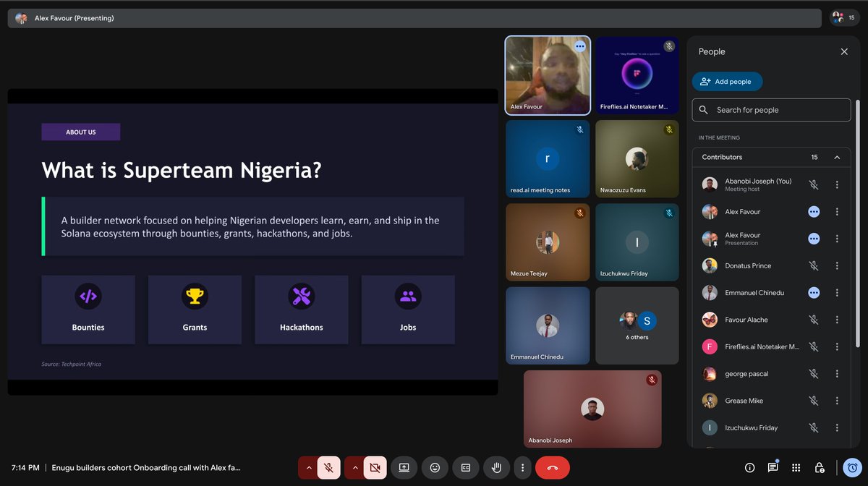This screenshot has height=486, width=868.
Task: Click the Grants trophy card on the slide
Action: pos(195,310)
